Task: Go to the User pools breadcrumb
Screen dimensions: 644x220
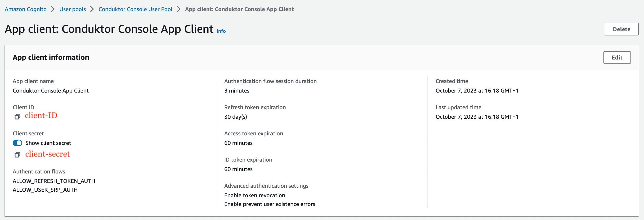Action: (73, 9)
